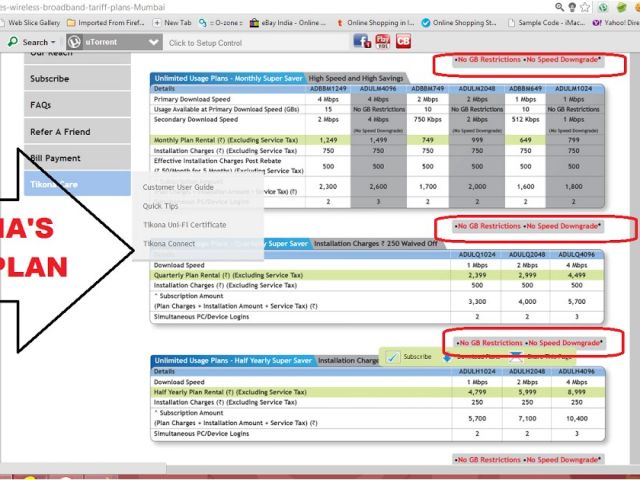Open the Search dropdown arrow in toolbar

(55, 43)
